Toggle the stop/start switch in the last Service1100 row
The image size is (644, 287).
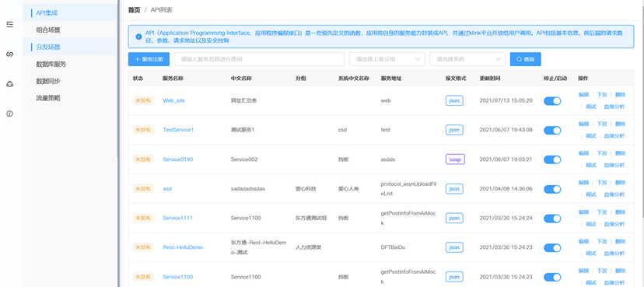tap(552, 277)
